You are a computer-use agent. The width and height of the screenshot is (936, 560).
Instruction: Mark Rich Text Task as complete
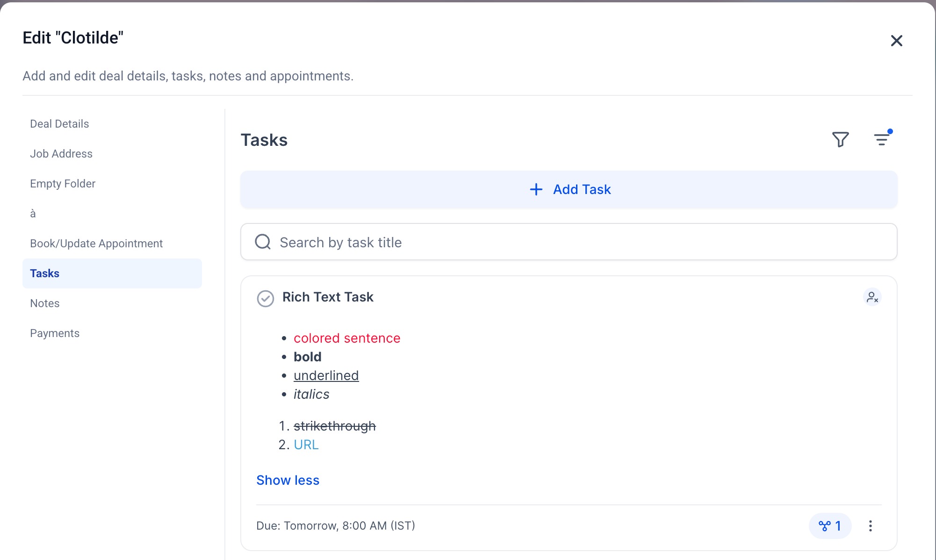coord(265,298)
